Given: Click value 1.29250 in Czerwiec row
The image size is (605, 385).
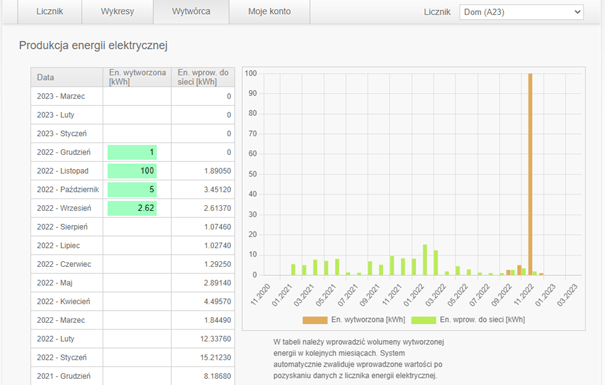Looking at the screenshot, I should tap(218, 264).
